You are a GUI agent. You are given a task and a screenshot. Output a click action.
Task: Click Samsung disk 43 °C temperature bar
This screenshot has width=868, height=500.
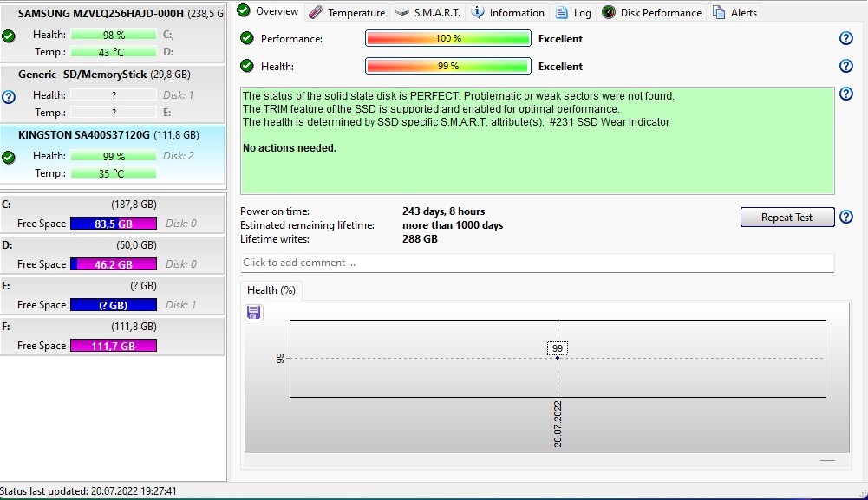pyautogui.click(x=114, y=52)
